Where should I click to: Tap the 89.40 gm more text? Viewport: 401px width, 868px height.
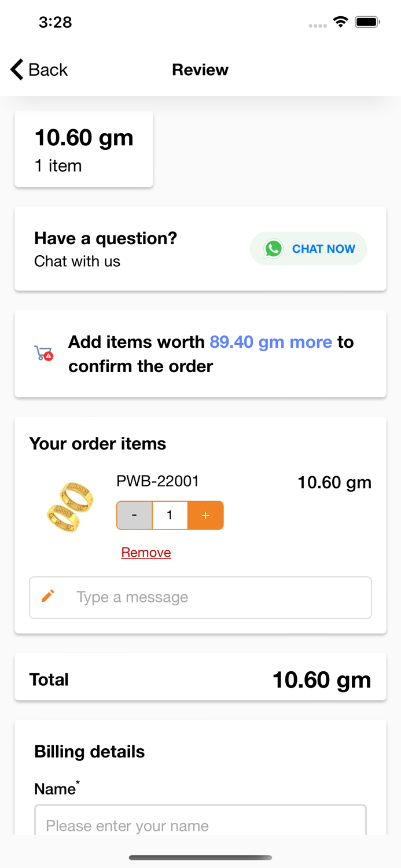(271, 342)
